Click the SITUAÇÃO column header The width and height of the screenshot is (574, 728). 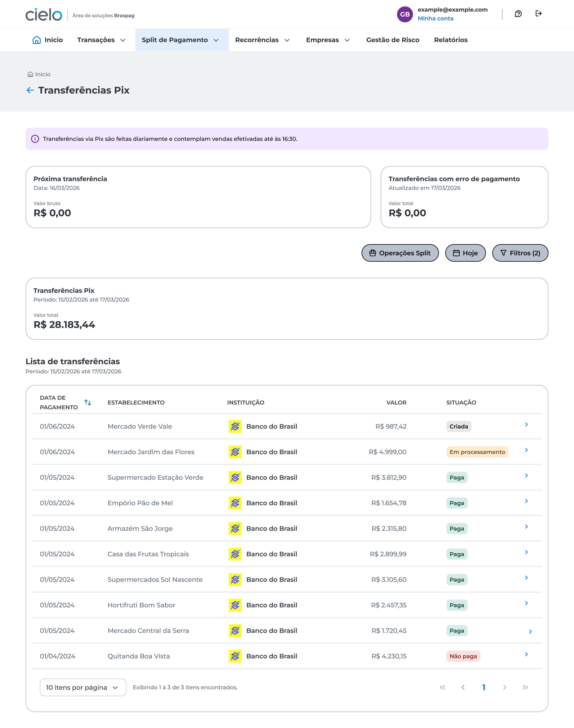[461, 402]
